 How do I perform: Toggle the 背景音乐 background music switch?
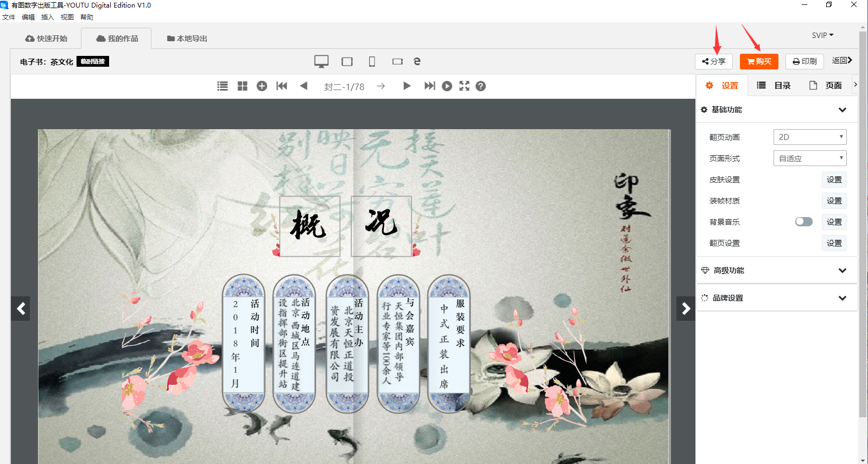point(803,222)
